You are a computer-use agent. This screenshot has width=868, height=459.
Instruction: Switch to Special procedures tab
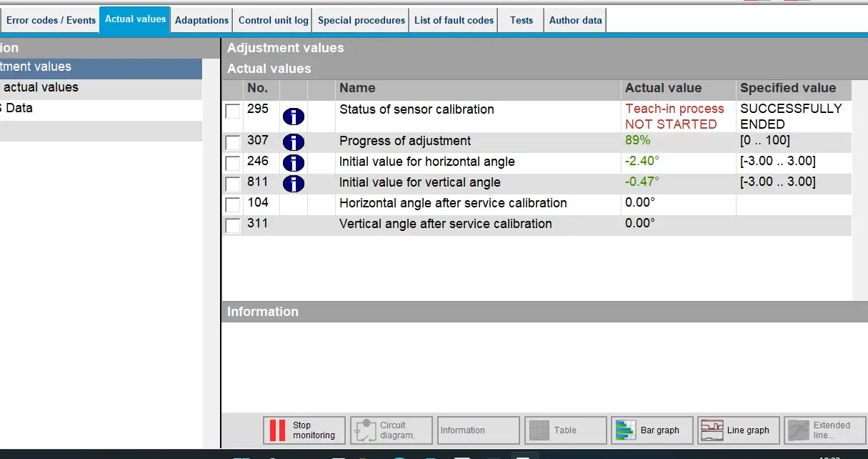361,20
